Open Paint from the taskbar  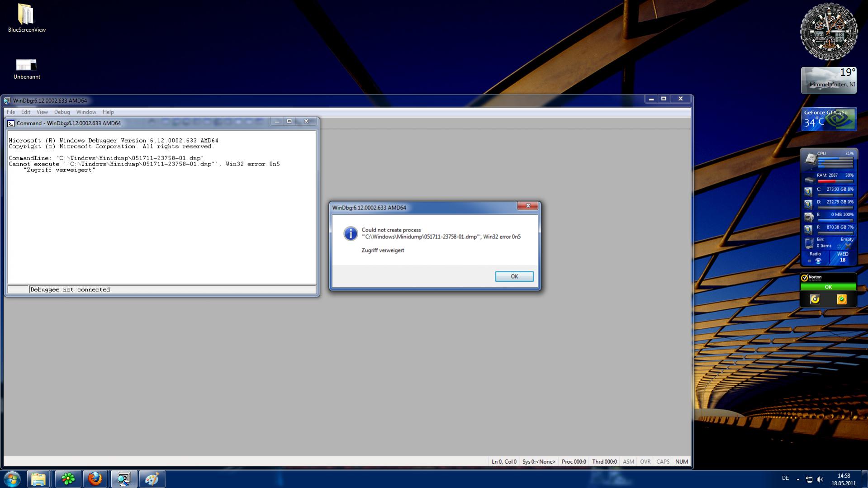(x=152, y=479)
